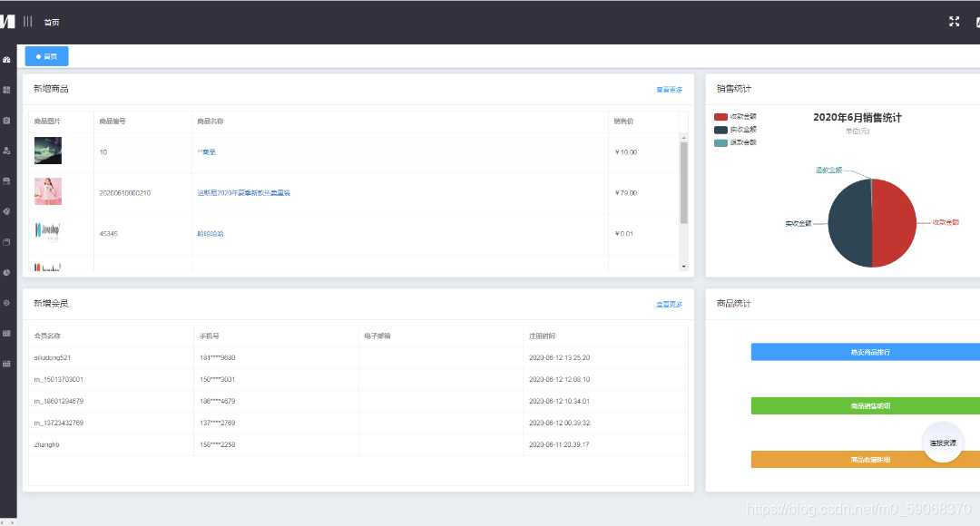Click the camera icon in the left sidebar
Screen dimensions: 980x526
(x=7, y=120)
